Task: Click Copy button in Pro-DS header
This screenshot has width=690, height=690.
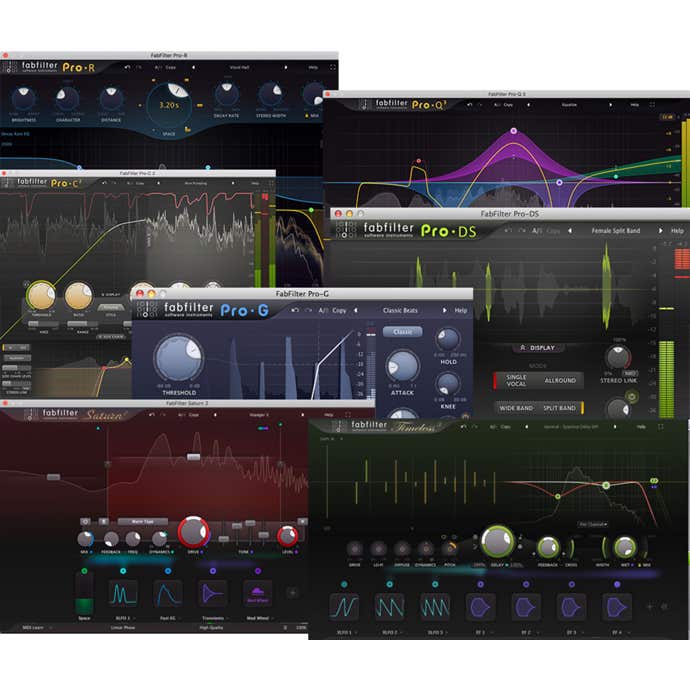Action: tap(553, 231)
